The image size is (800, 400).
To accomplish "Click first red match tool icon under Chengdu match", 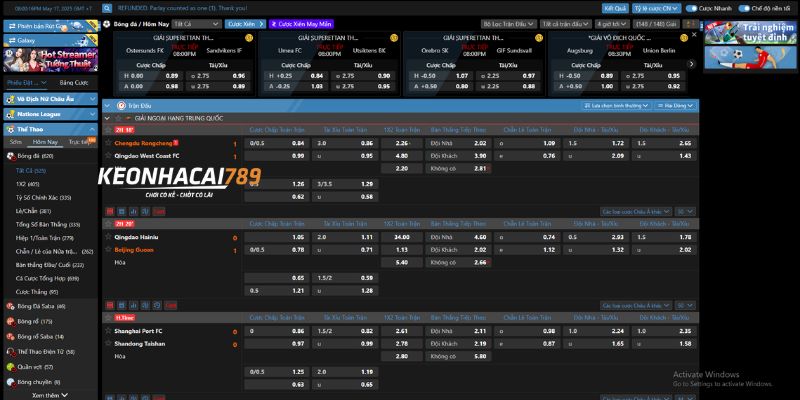I will pyautogui.click(x=109, y=211).
